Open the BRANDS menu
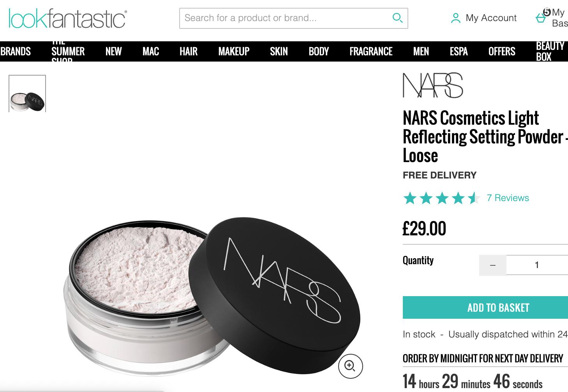Viewport: 568px width, 392px height. pyautogui.click(x=16, y=51)
